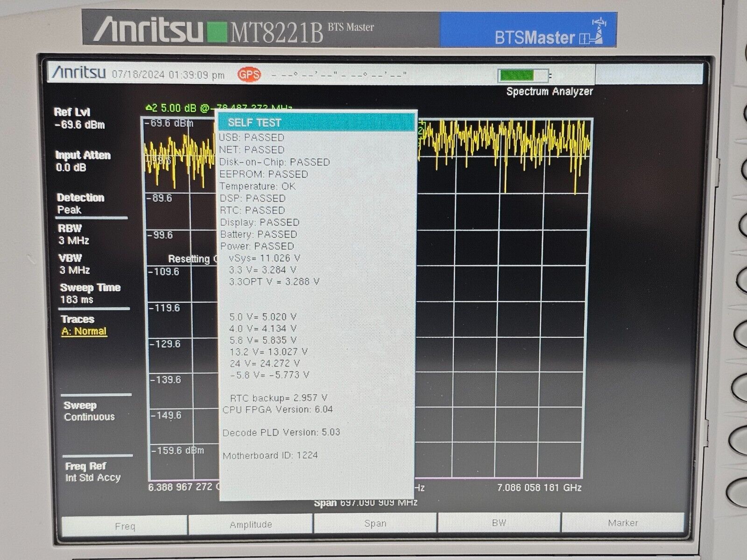Tap the Input Atten 0.0 dB setting

point(83,161)
